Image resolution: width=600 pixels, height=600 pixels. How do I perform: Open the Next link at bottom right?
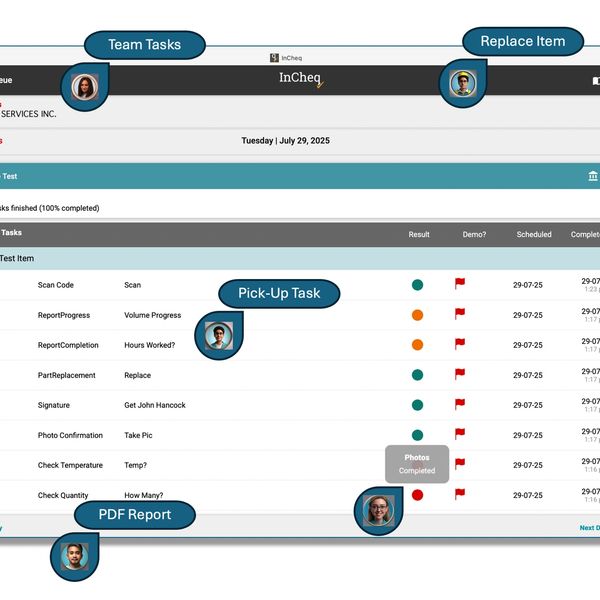pyautogui.click(x=589, y=528)
